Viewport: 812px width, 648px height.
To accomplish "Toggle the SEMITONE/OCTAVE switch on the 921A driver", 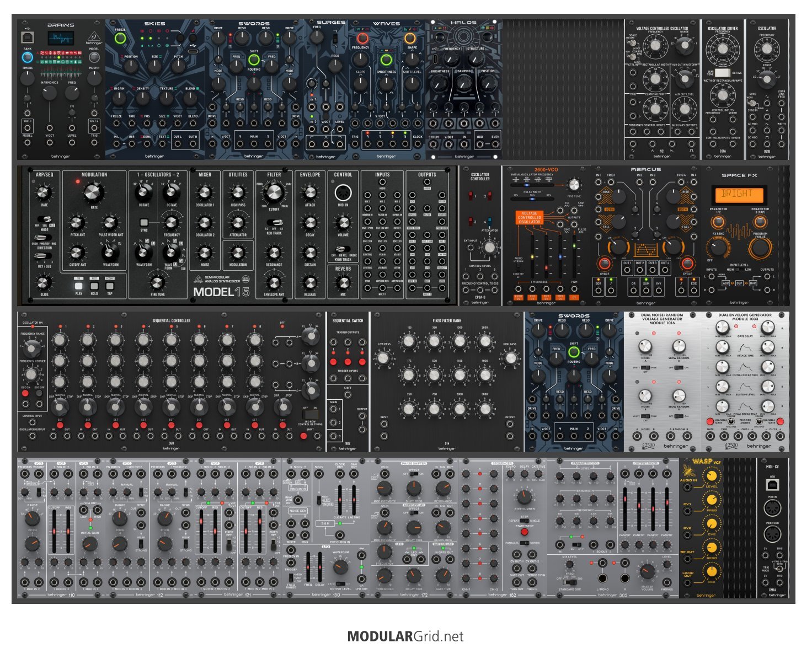I will pyautogui.click(x=723, y=72).
